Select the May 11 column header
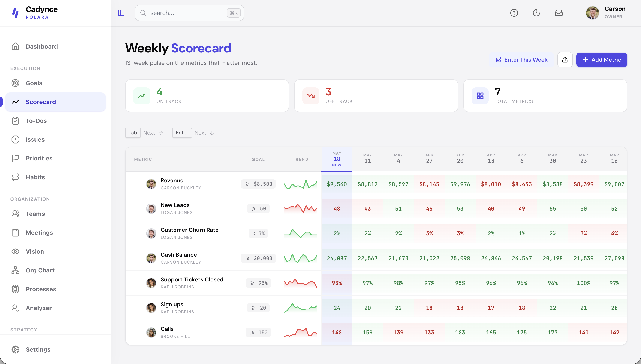Image resolution: width=641 pixels, height=364 pixels. [x=367, y=159]
